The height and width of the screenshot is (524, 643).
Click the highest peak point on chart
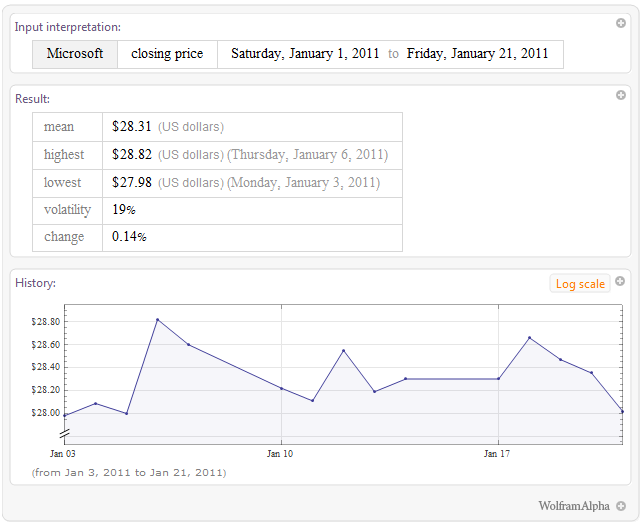click(x=157, y=320)
